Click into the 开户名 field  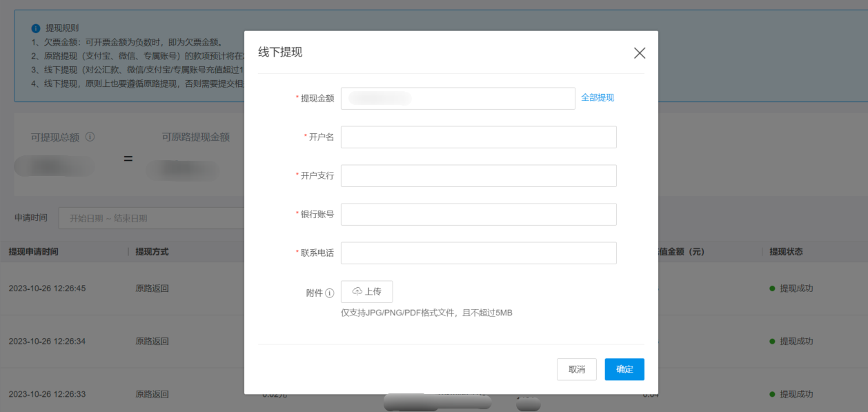(x=478, y=137)
